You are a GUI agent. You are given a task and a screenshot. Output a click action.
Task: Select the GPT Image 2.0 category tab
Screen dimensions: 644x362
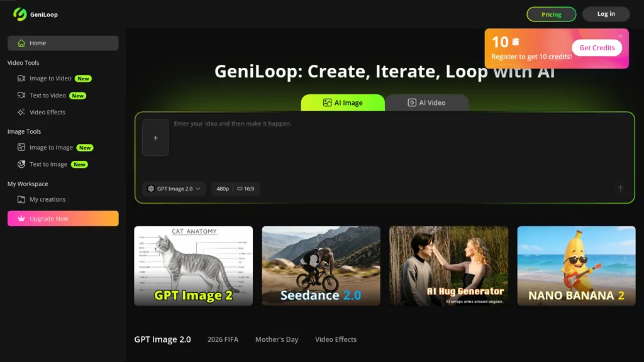coord(163,339)
